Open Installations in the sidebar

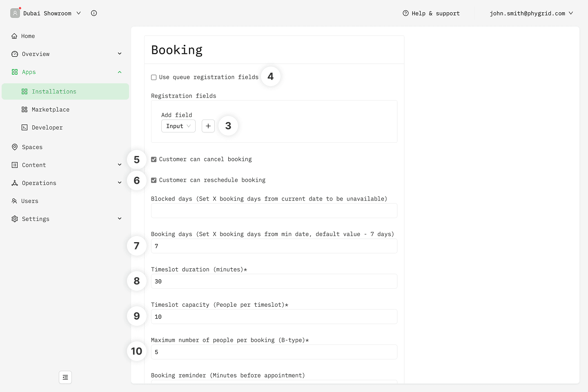(x=54, y=91)
